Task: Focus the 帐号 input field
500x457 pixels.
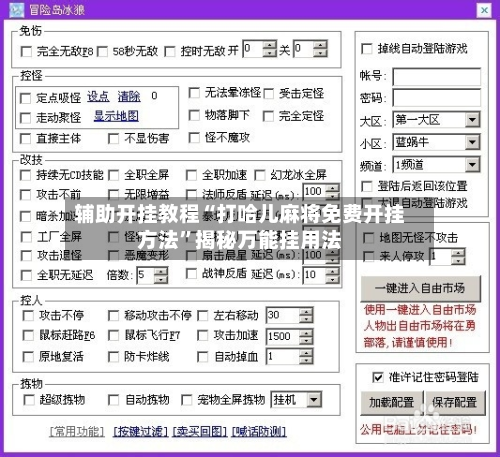Action: click(437, 77)
